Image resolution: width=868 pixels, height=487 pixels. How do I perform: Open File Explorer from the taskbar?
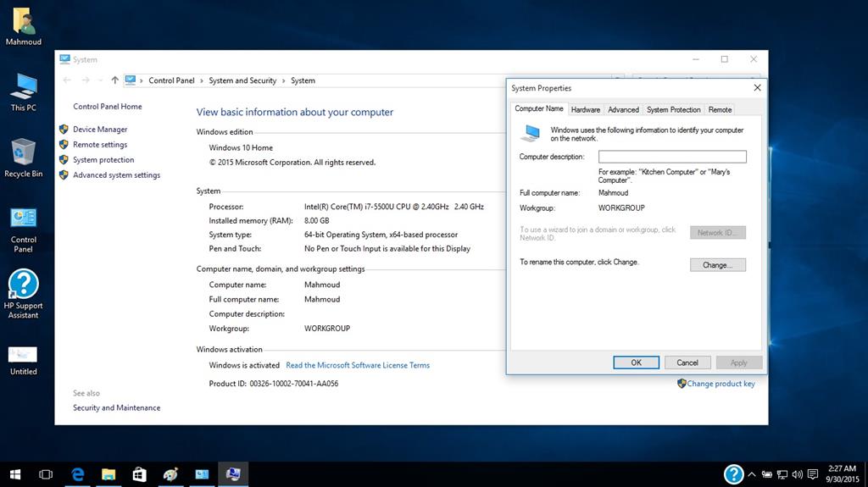tap(108, 474)
